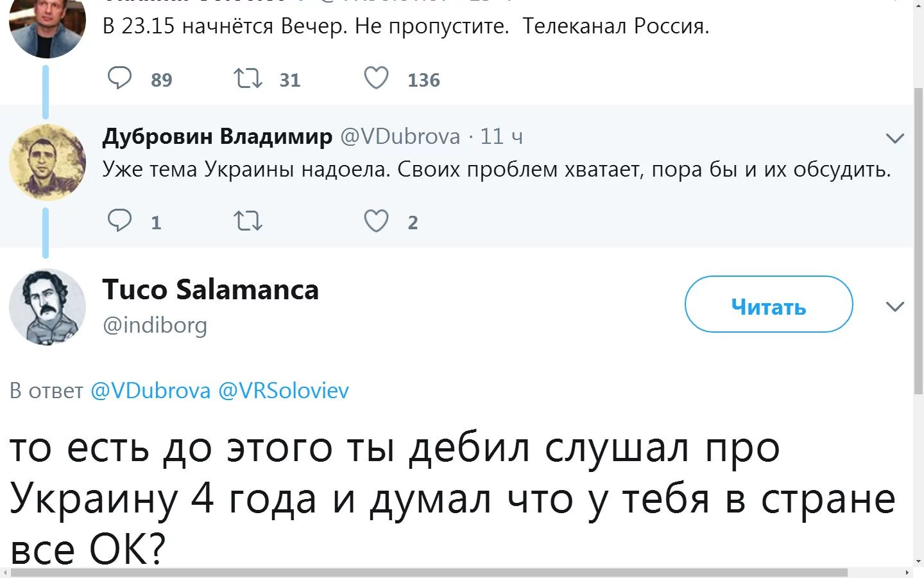Open Tuco Salamanca's profile picture

[x=47, y=306]
